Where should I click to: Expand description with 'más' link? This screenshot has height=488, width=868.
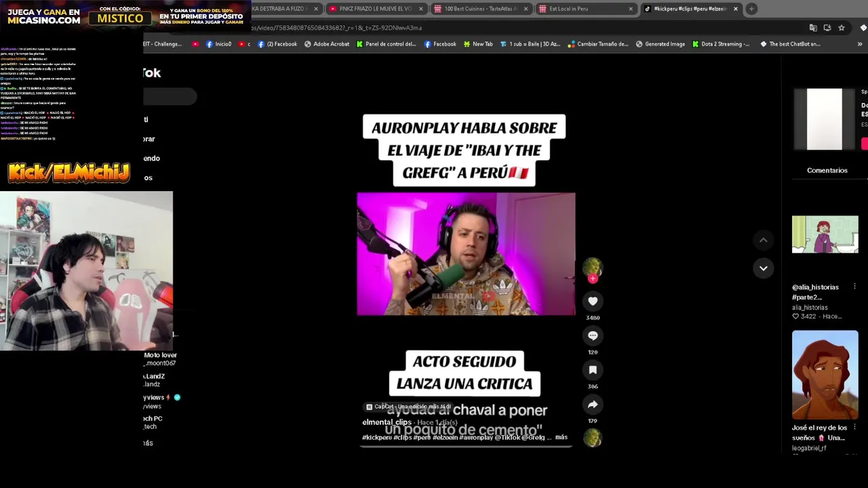point(561,437)
